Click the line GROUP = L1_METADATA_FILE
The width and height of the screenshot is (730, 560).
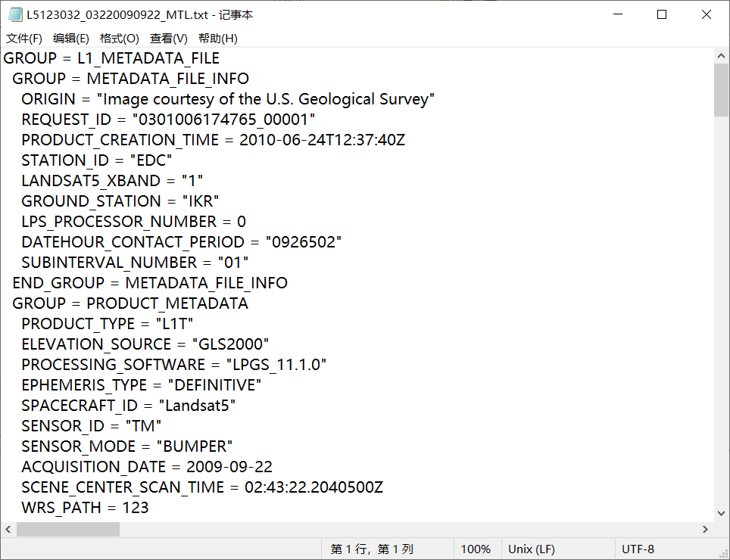pyautogui.click(x=111, y=58)
